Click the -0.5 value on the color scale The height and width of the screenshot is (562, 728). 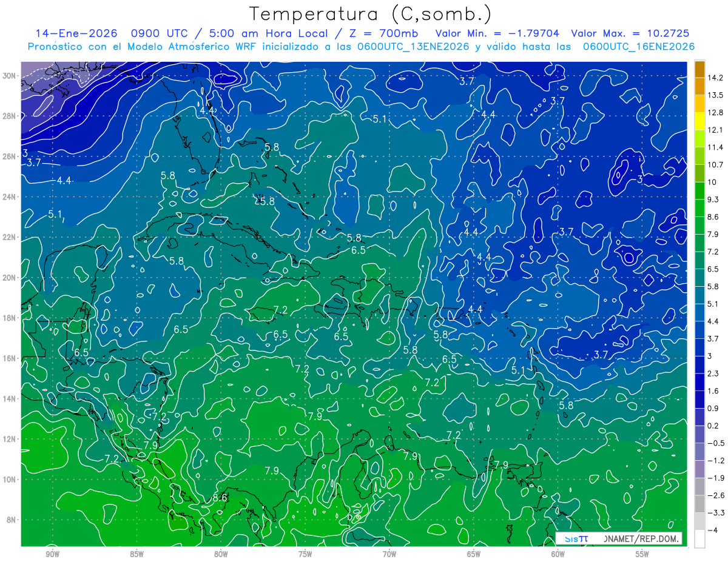[x=716, y=443]
